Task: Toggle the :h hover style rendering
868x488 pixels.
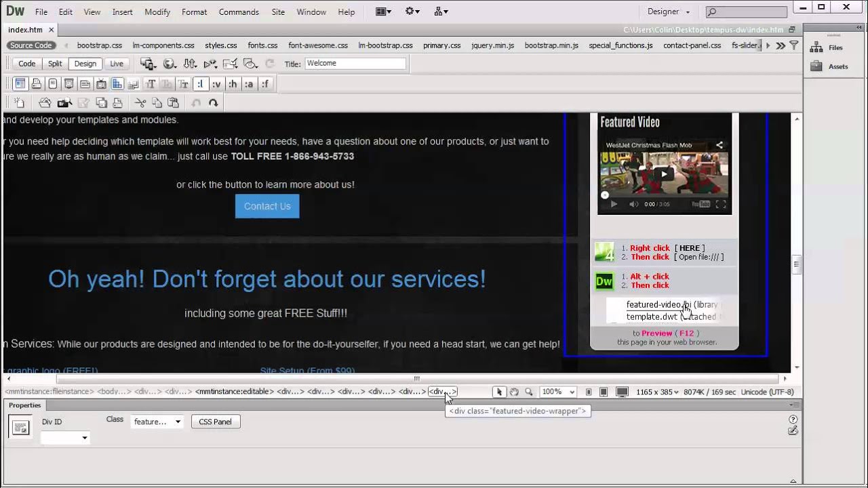Action: click(233, 84)
